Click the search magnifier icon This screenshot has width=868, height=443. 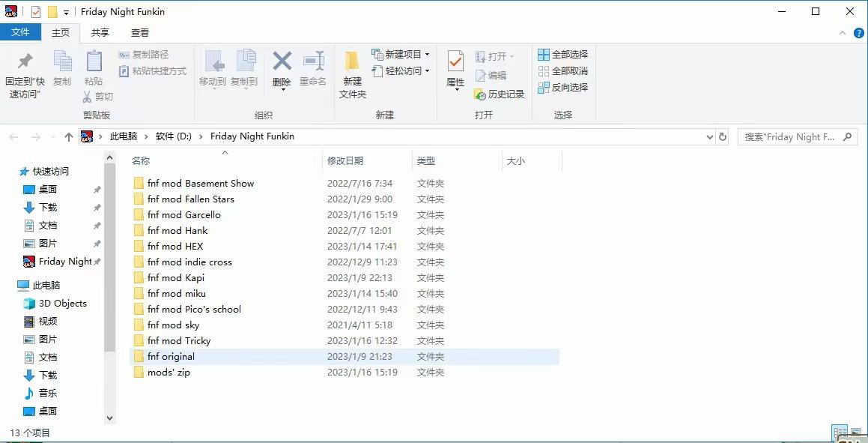[x=847, y=136]
